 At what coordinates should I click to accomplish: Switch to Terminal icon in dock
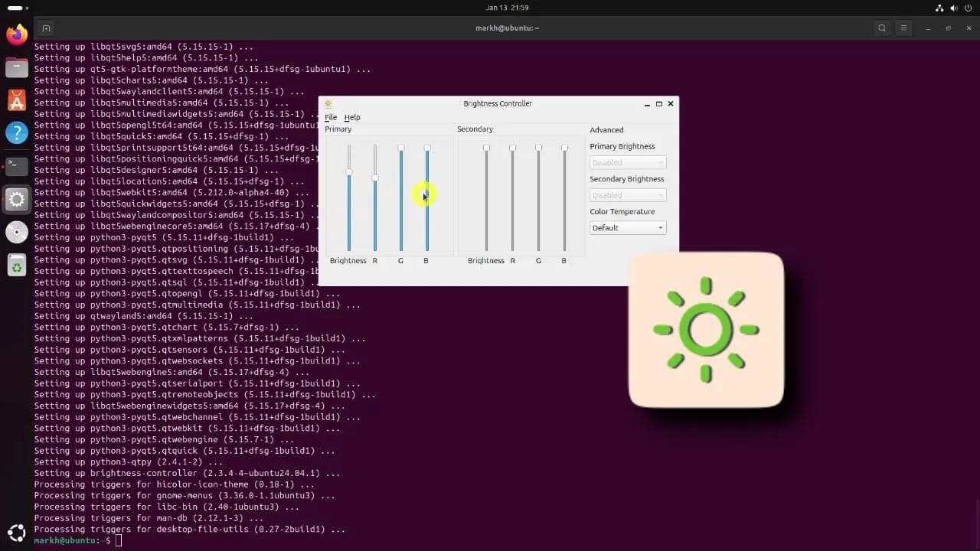click(17, 166)
